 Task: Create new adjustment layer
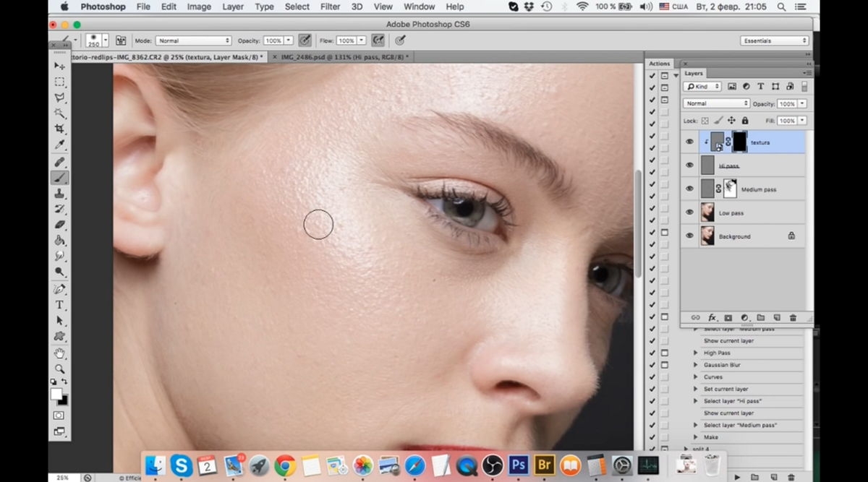point(744,317)
